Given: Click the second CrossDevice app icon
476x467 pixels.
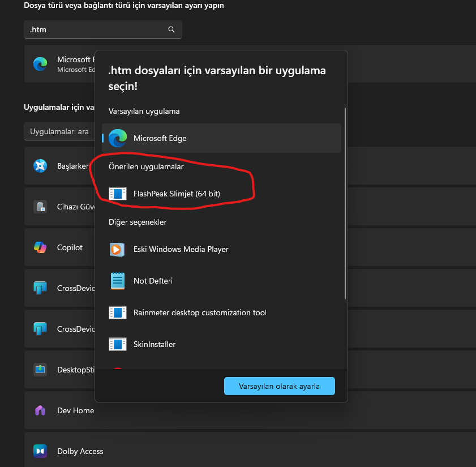Looking at the screenshot, I should click(40, 328).
